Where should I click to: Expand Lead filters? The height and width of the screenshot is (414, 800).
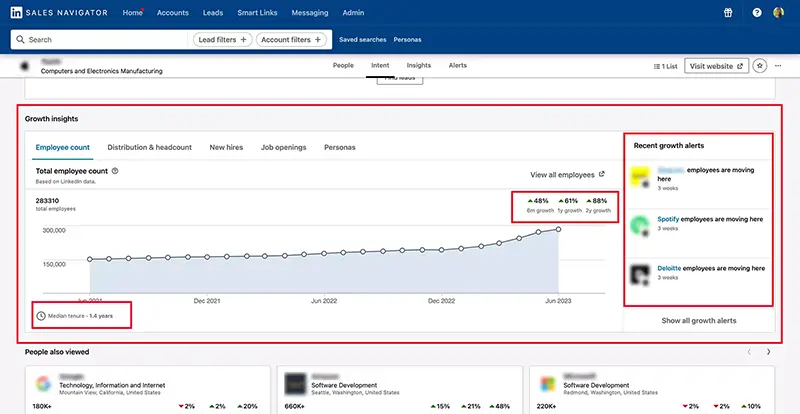tap(222, 39)
